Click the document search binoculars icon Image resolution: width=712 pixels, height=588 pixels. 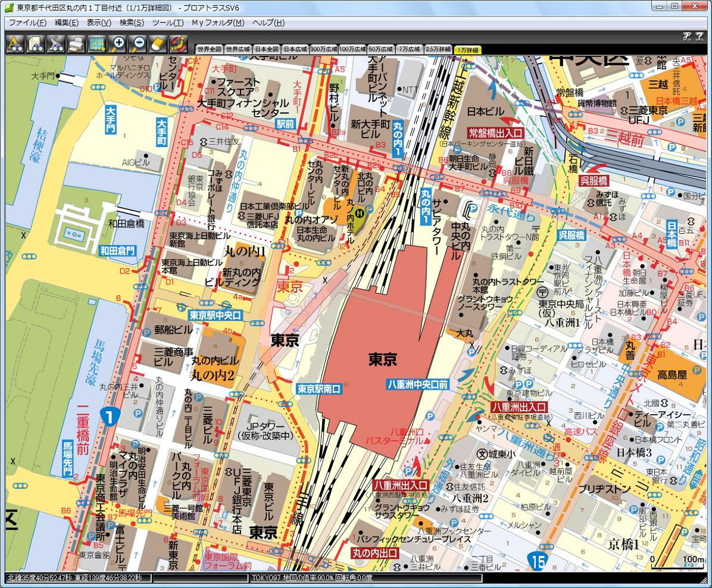click(x=35, y=44)
